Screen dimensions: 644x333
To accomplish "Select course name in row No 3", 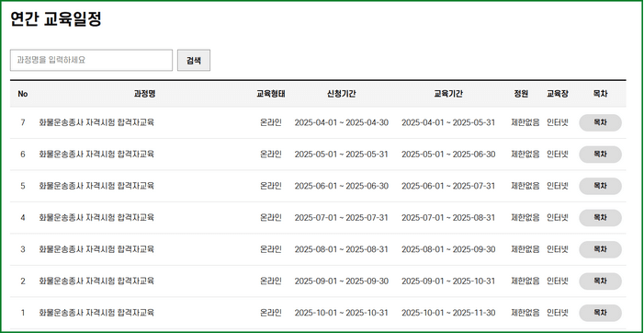I will click(x=96, y=249).
